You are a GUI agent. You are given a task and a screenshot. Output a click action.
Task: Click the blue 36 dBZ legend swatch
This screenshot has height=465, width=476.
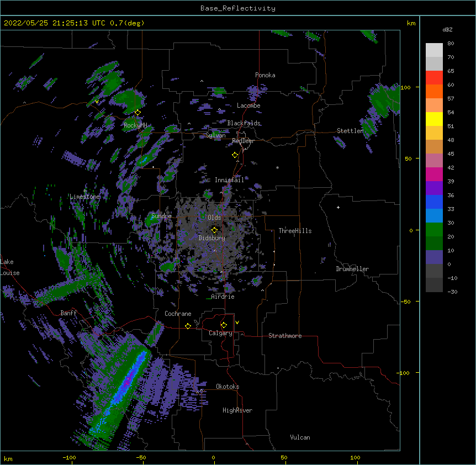(x=434, y=202)
